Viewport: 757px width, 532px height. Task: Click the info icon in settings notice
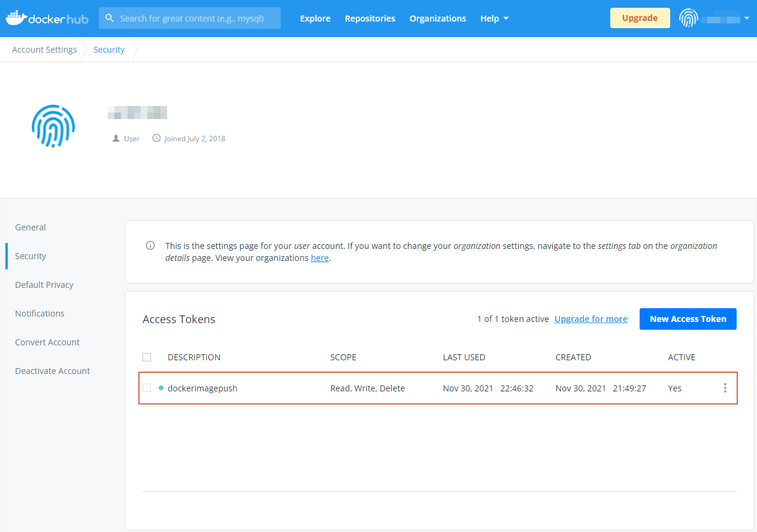(x=150, y=245)
